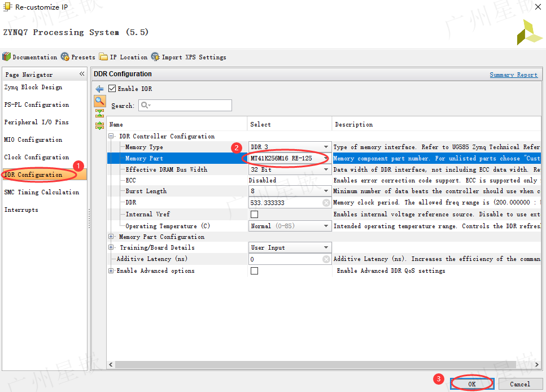The height and width of the screenshot is (392, 546).
Task: Go to PS-PL Configuration page
Action: 37,104
